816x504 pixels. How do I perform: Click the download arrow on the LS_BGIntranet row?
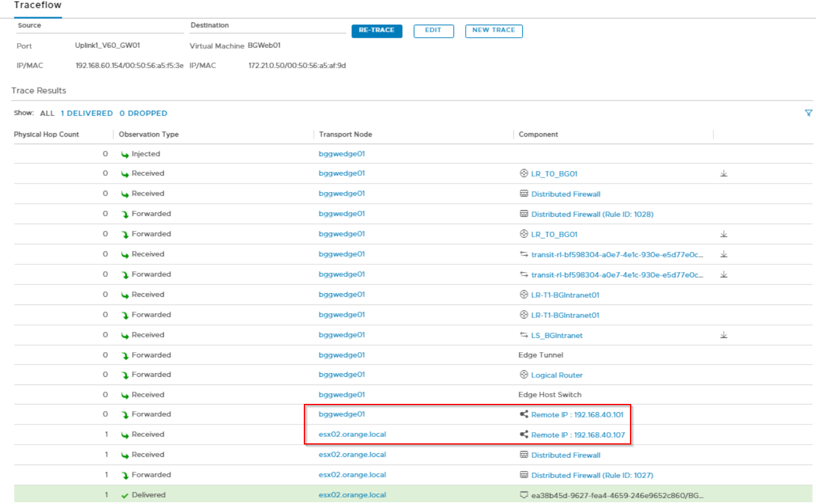[724, 334]
